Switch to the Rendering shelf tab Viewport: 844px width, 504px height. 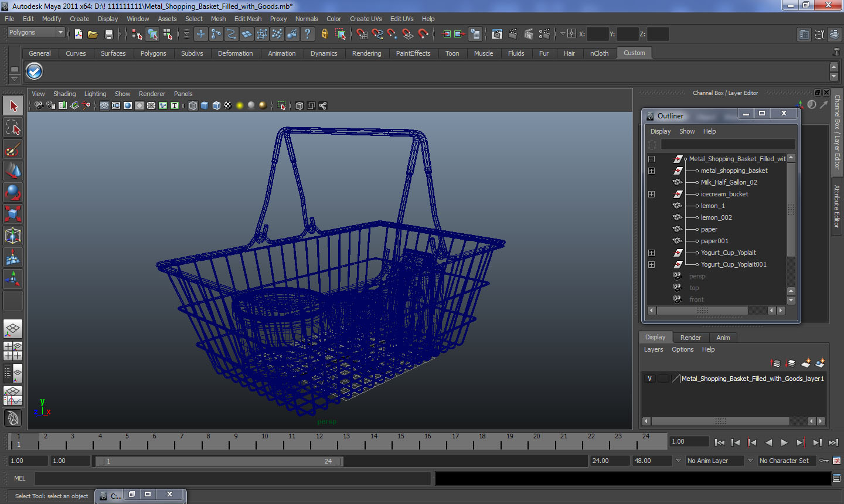point(366,53)
